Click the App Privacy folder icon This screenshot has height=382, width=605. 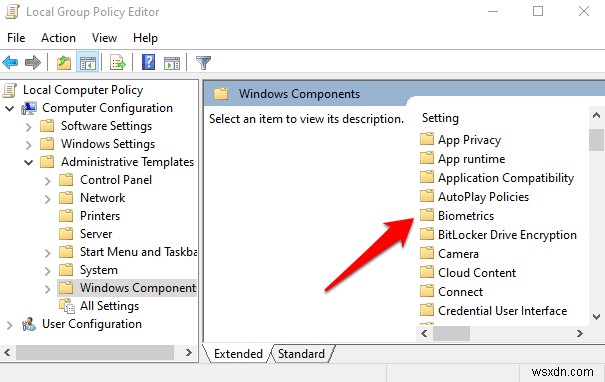coord(427,139)
